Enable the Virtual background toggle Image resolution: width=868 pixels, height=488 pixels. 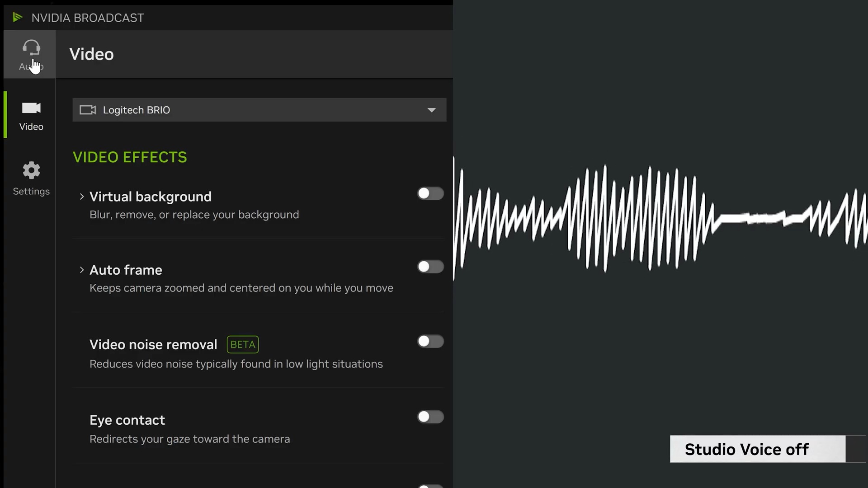pyautogui.click(x=430, y=193)
